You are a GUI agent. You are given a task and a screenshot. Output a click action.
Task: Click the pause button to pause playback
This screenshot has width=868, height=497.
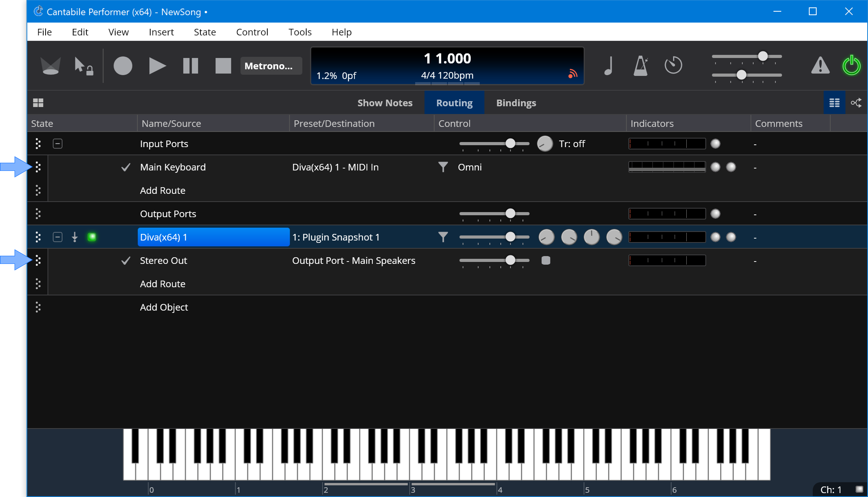tap(189, 66)
